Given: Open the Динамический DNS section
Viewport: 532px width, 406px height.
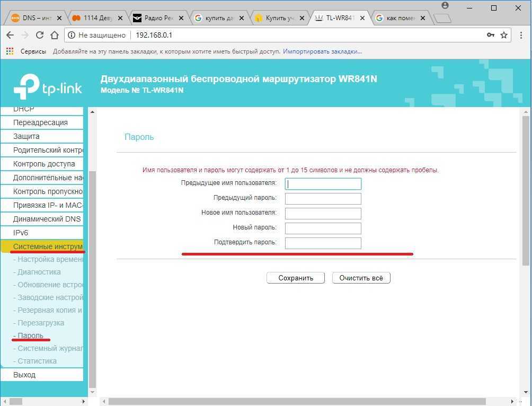Looking at the screenshot, I should tap(42, 219).
